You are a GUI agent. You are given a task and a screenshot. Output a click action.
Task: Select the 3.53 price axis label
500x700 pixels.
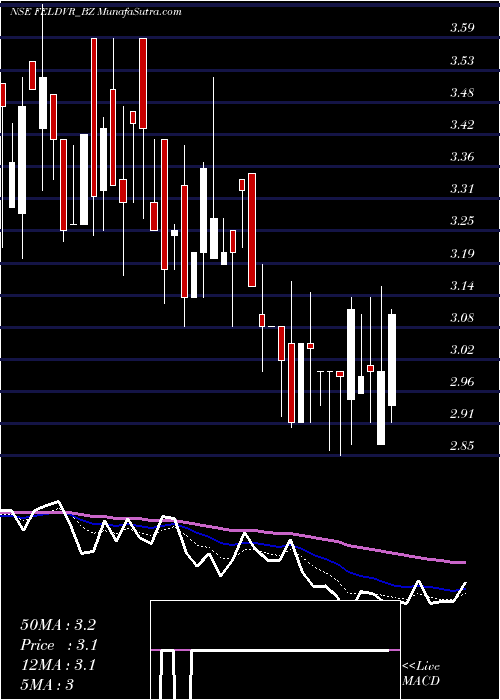click(x=462, y=60)
